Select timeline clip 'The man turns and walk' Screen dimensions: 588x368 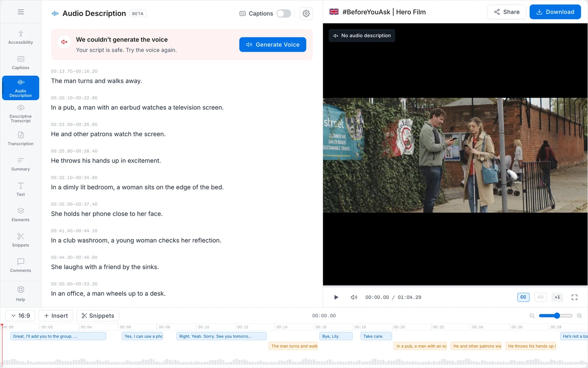(x=293, y=346)
